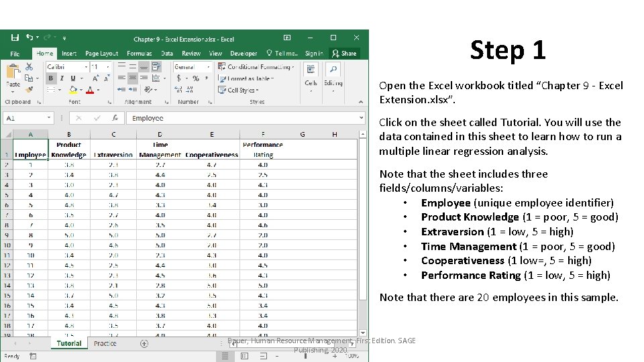Switch to the Data ribbon tab
Viewport: 644px width, 362px height.
click(167, 54)
